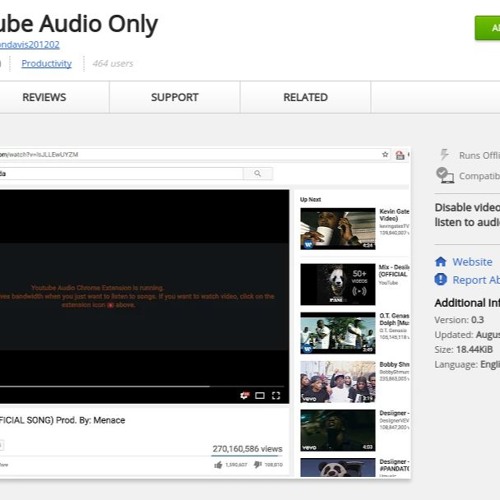Open the O.T. Genasis video thumbnail
500x500 pixels.
338,333
